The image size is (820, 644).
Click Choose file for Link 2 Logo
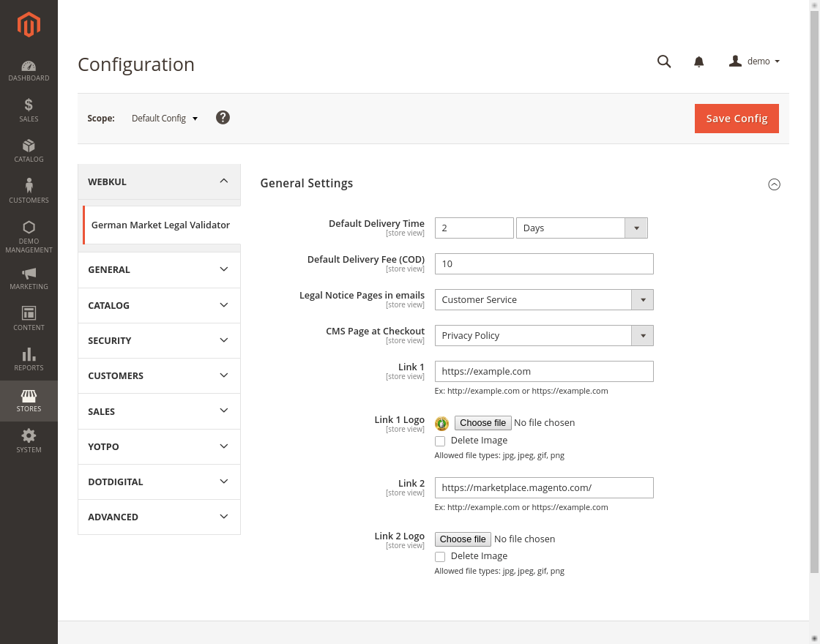point(463,539)
